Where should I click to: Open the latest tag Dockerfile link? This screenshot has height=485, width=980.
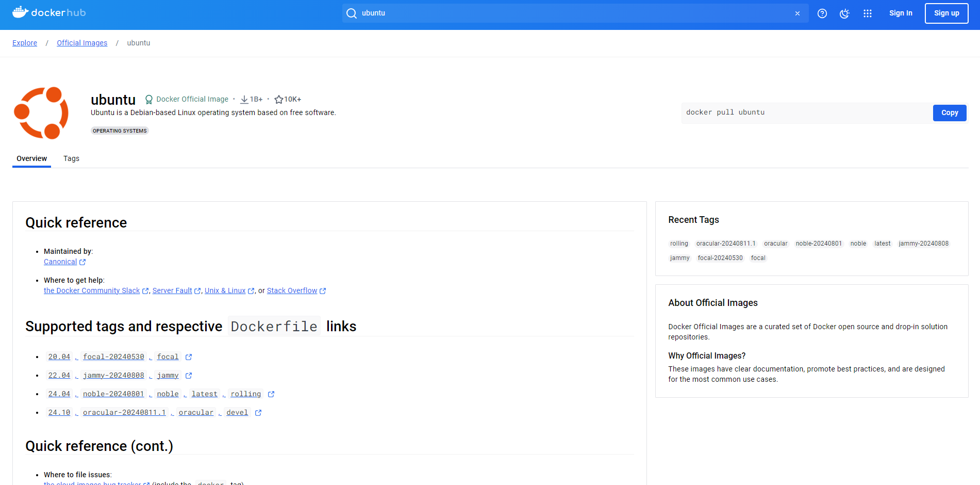(205, 394)
